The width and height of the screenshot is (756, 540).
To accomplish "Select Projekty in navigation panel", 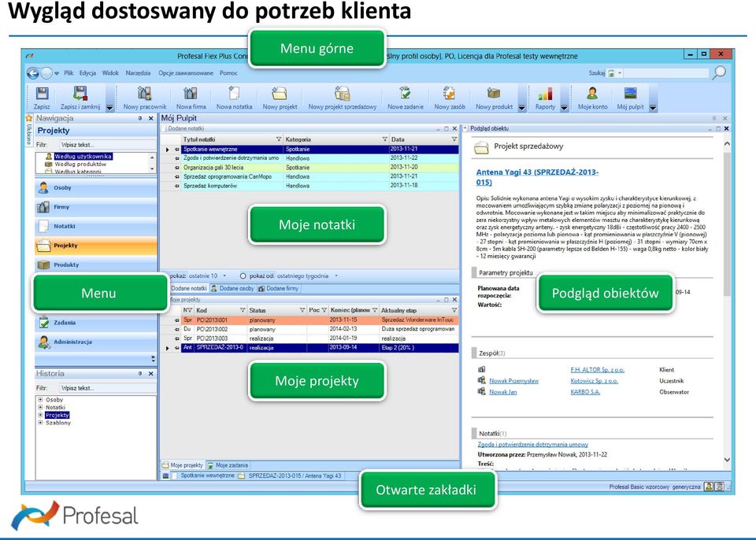I will (96, 246).
